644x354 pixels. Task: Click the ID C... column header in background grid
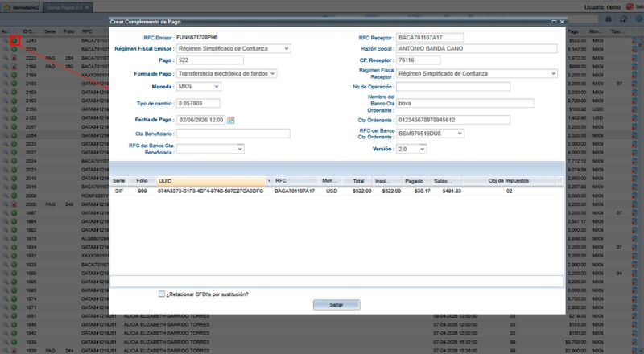pos(31,31)
